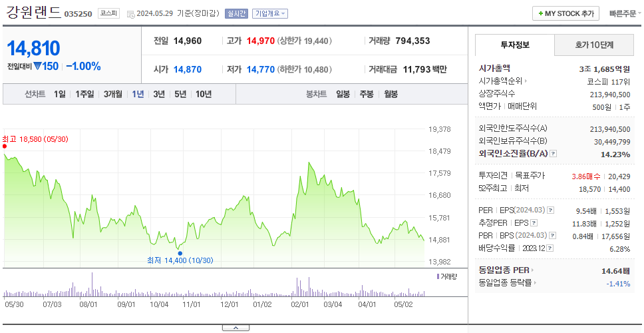This screenshot has height=333, width=644.
Task: Click the 고가 value 14,970
Action: [260, 41]
